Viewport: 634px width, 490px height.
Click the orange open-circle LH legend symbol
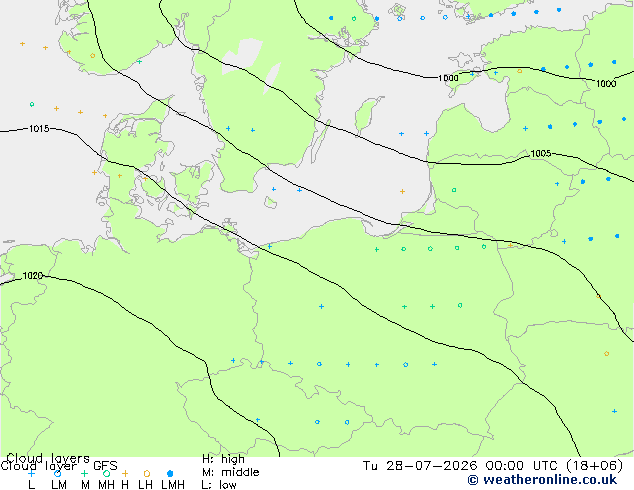point(147,473)
